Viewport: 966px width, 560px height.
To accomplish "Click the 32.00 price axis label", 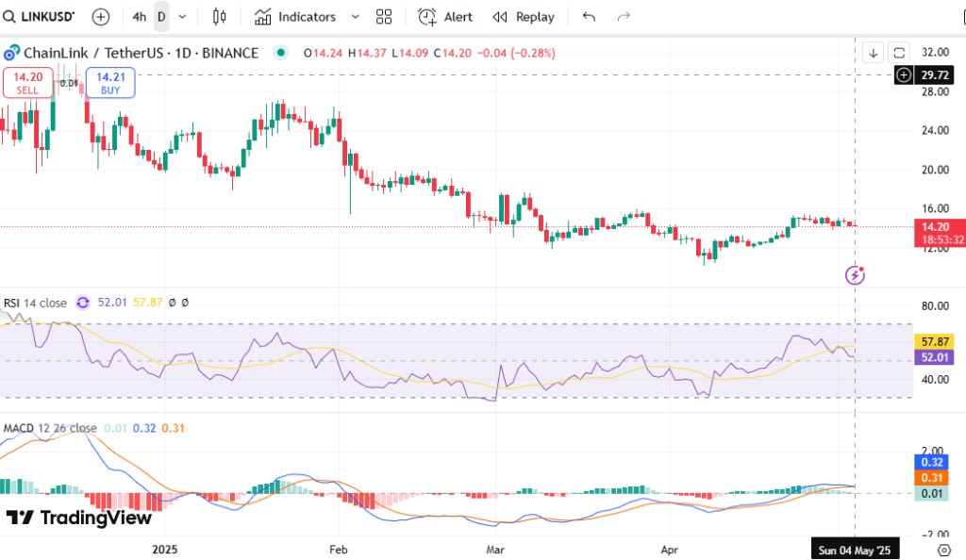I will click(x=935, y=52).
